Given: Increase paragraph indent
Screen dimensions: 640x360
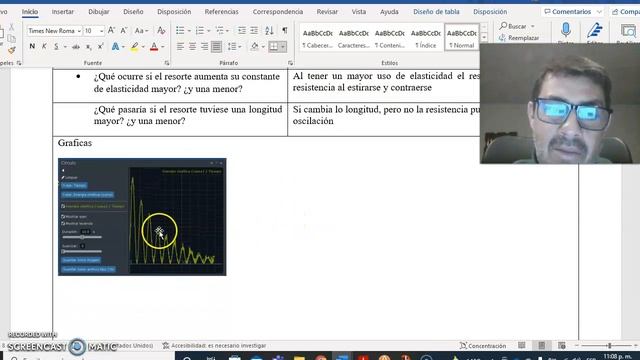Looking at the screenshot, I should (x=254, y=31).
